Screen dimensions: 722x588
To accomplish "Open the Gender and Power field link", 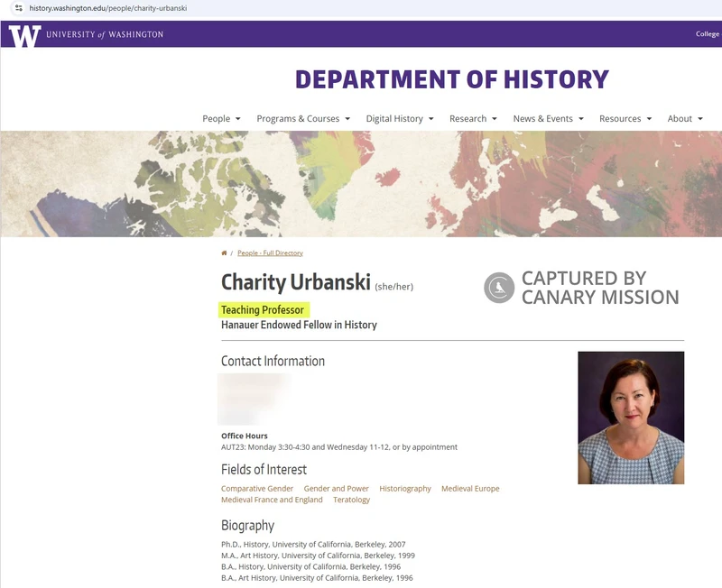I will point(336,489).
